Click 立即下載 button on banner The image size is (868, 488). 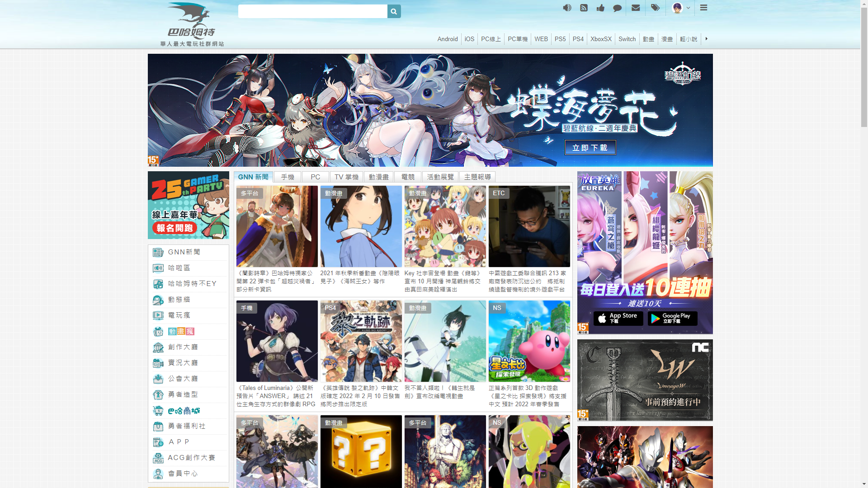click(590, 148)
